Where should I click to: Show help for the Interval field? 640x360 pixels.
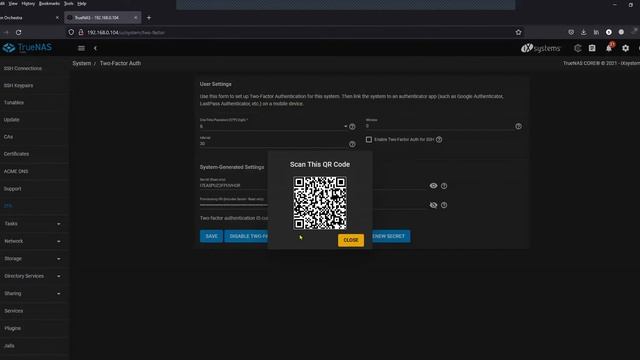click(352, 144)
